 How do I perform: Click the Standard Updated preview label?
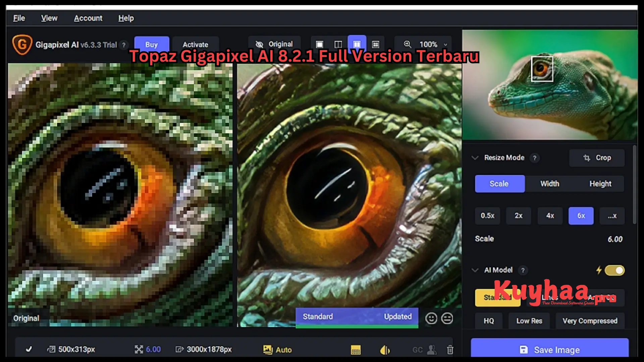point(357,317)
